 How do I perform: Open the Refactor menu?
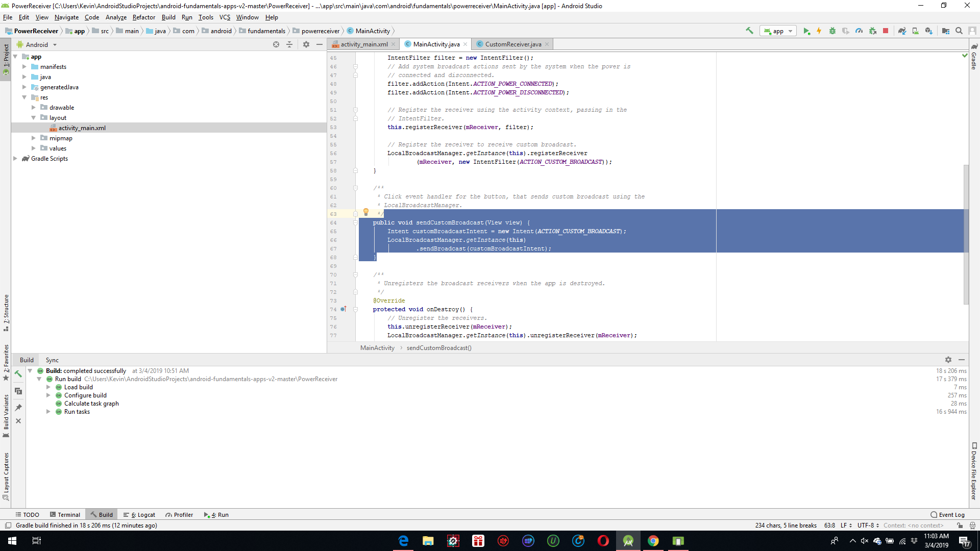click(143, 17)
